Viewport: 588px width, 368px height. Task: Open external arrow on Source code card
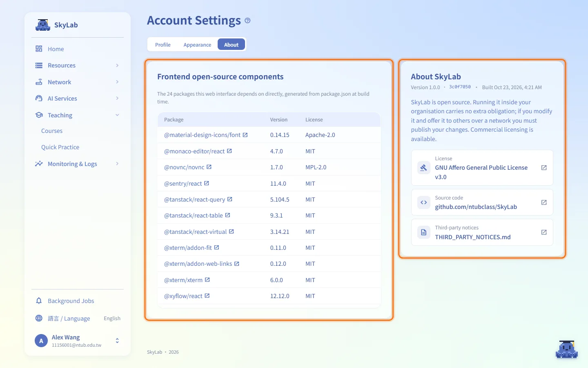(x=544, y=202)
